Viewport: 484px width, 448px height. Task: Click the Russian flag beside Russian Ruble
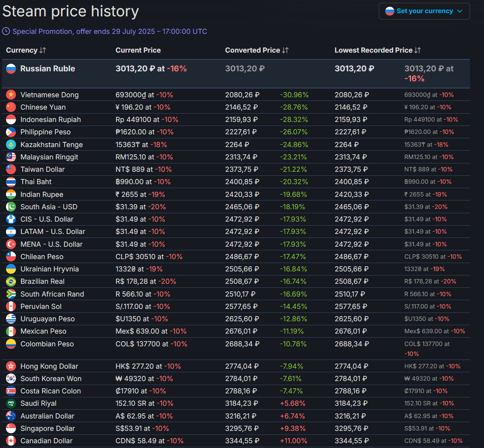point(11,69)
